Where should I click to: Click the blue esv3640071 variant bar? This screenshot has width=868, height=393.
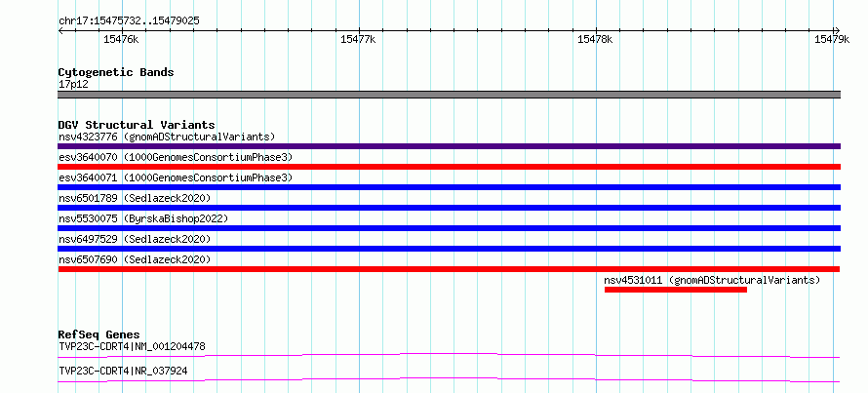click(x=449, y=187)
